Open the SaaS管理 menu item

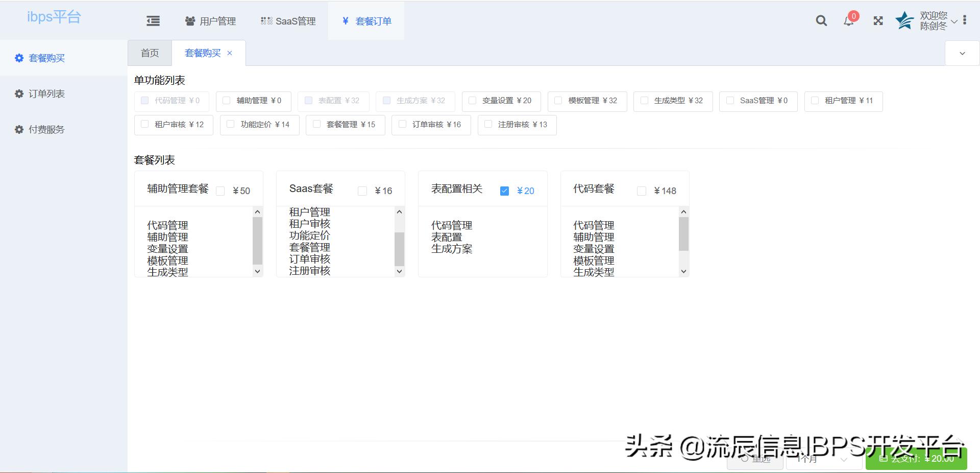[288, 21]
